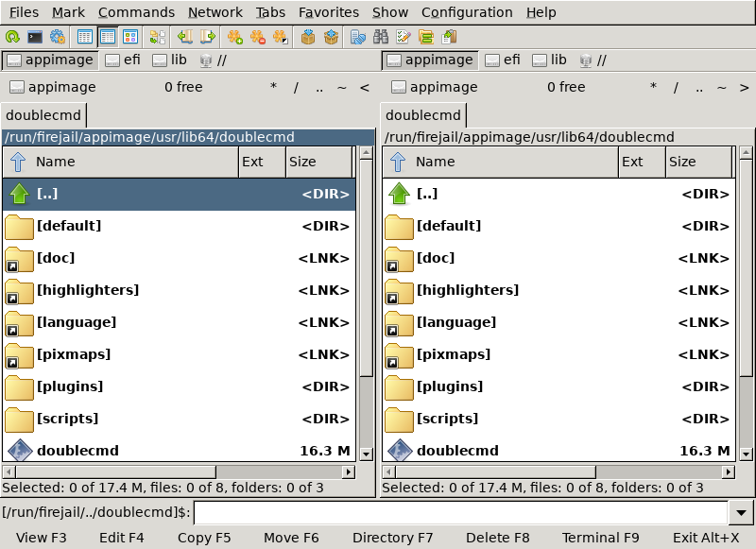Click the clipboard copy names toolbar icon
This screenshot has width=756, height=549.
[x=449, y=37]
